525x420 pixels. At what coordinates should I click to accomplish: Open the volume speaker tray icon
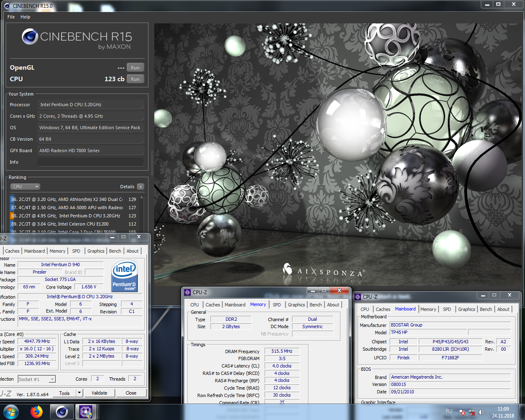[482, 412]
